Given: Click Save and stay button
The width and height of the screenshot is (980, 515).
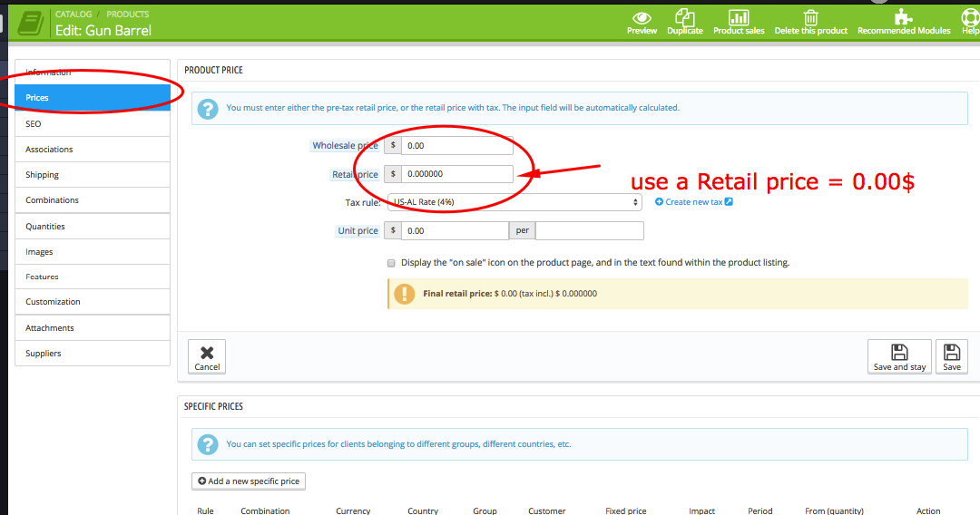Looking at the screenshot, I should click(x=899, y=357).
